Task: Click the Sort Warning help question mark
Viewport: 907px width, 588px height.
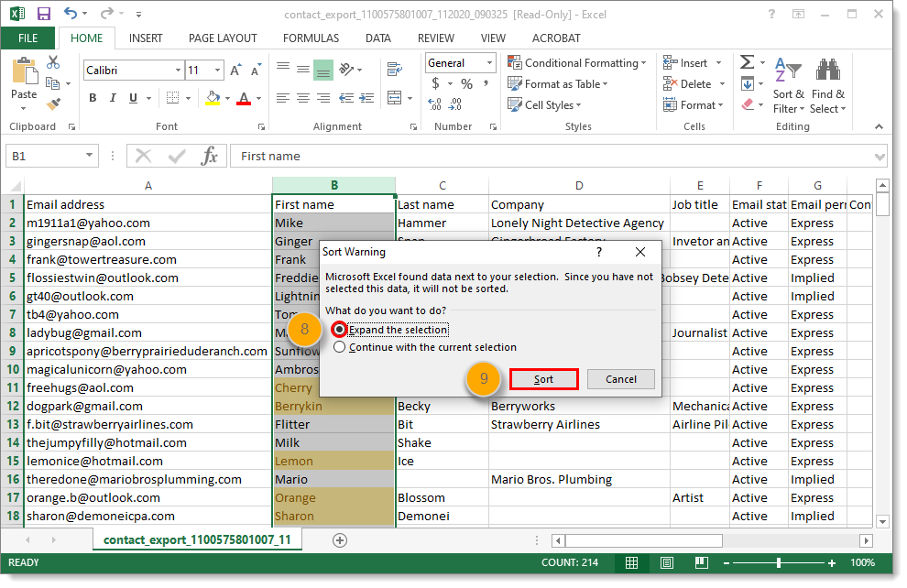Action: pos(599,252)
